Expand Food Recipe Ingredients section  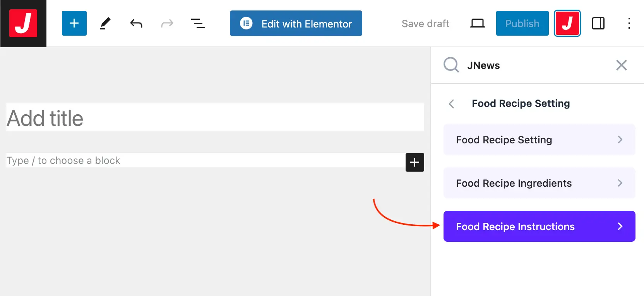coord(539,183)
